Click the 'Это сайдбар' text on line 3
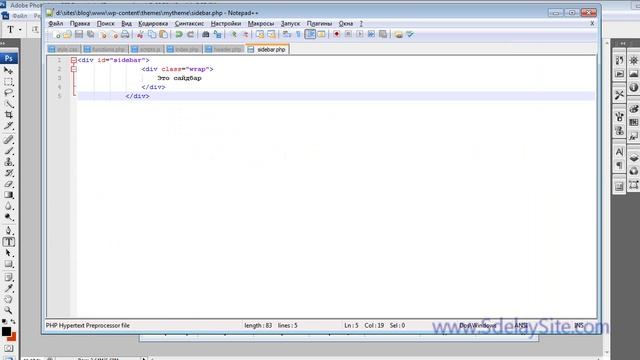 click(179, 78)
